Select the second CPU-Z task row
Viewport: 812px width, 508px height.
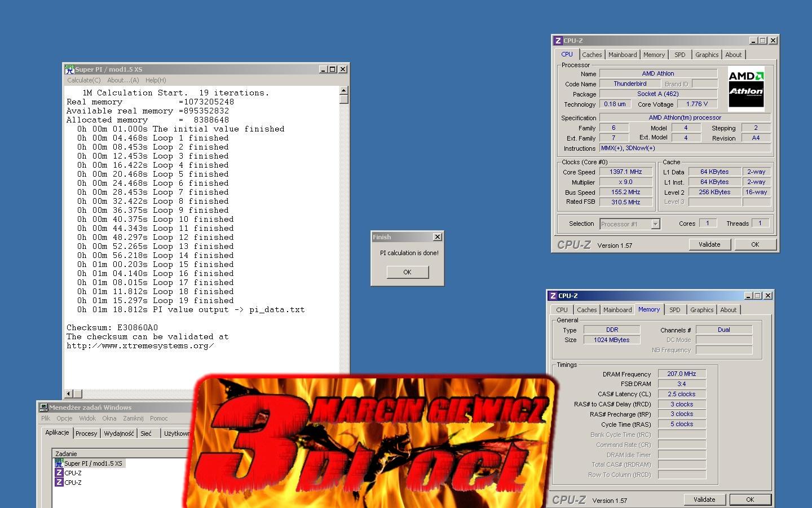(x=68, y=483)
